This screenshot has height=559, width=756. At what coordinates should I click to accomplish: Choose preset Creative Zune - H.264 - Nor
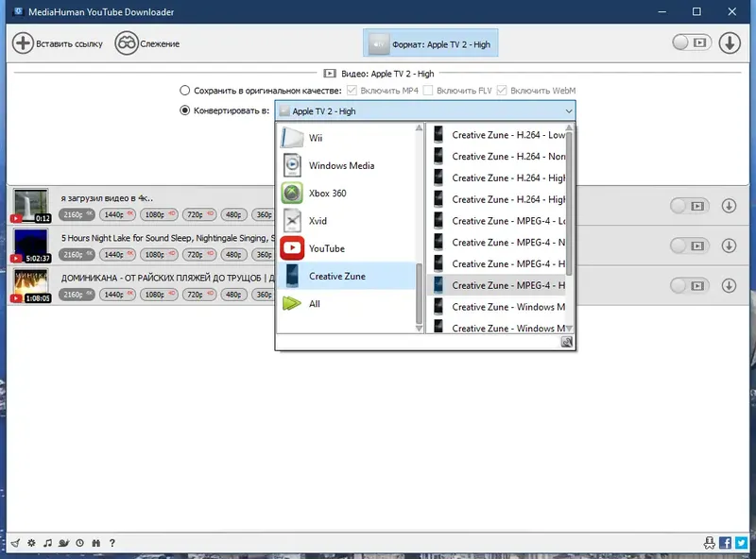497,157
